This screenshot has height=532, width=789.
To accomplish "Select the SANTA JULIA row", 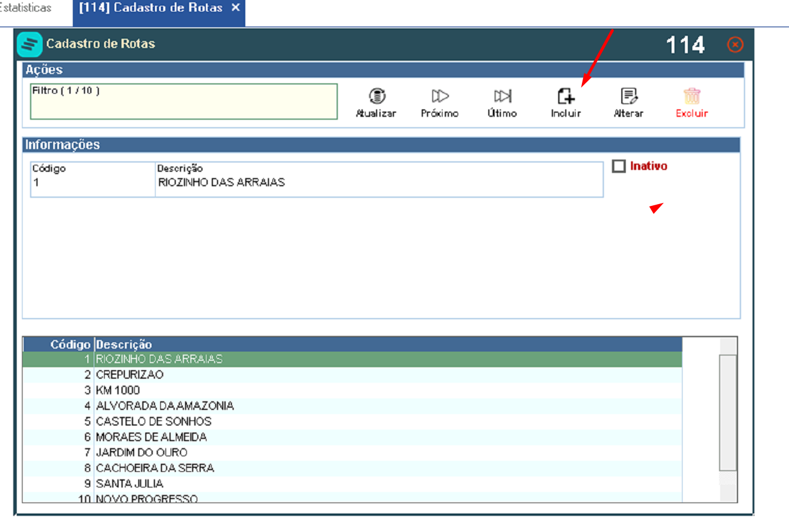I will (x=352, y=484).
